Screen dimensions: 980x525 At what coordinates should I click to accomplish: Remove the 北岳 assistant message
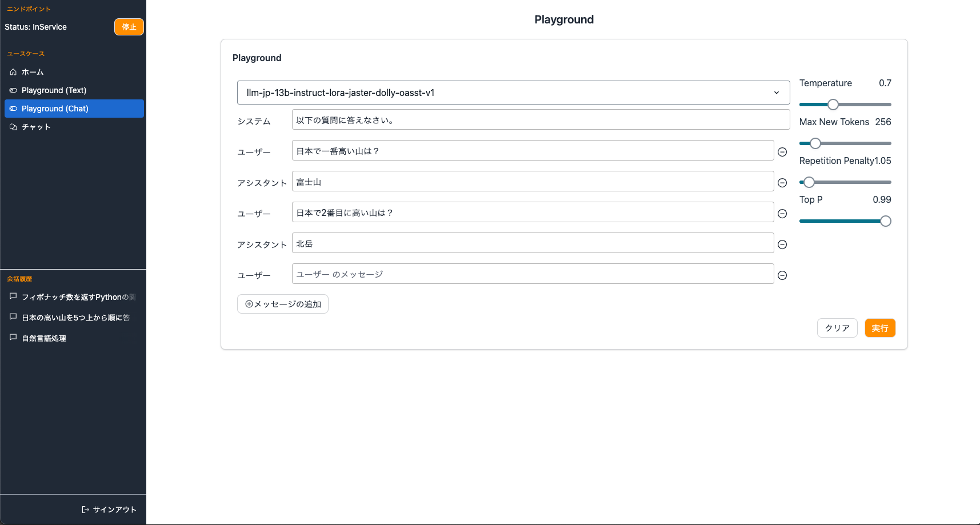coord(782,245)
